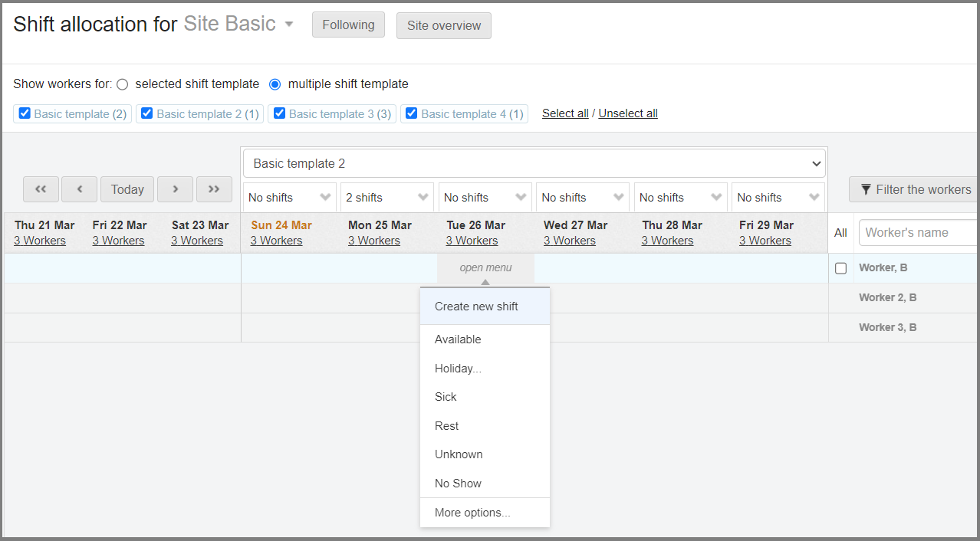Open the first 'No shifts' dropdown
Viewport: 980px width, 541px height.
(289, 197)
